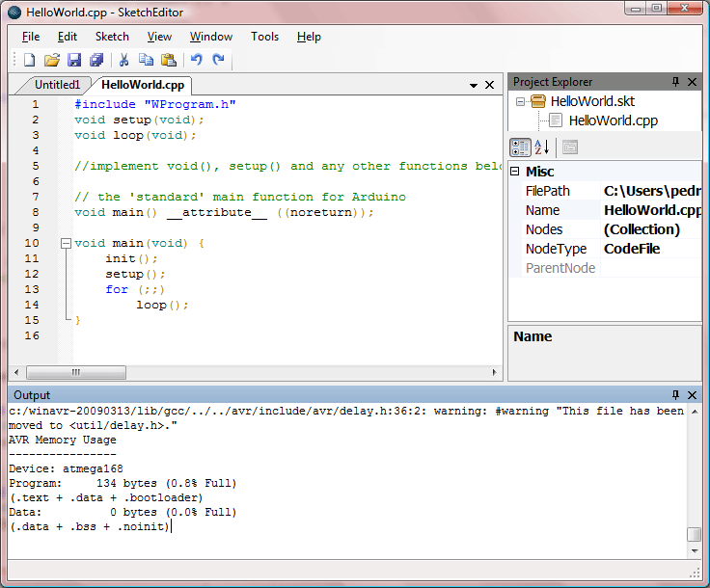710x588 pixels.
Task: Click the Output panel scroll up arrow
Action: (695, 412)
